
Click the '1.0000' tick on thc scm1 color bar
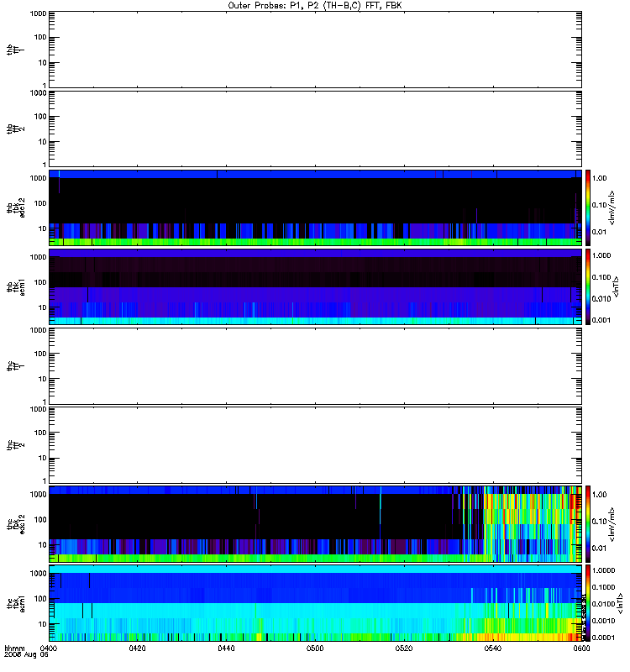pyautogui.click(x=603, y=570)
